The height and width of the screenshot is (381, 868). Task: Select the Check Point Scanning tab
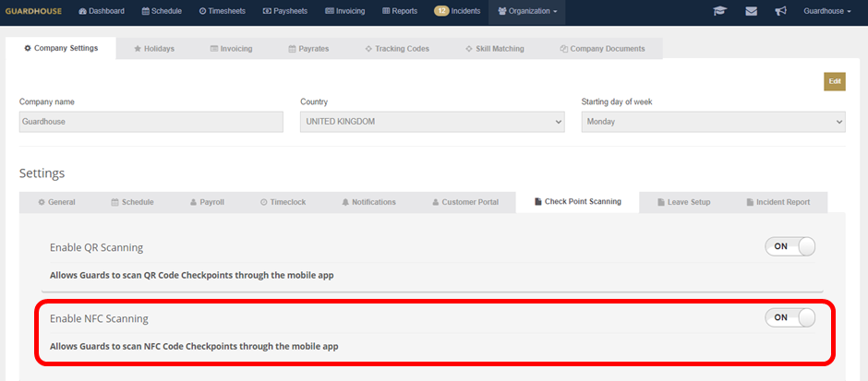(577, 202)
